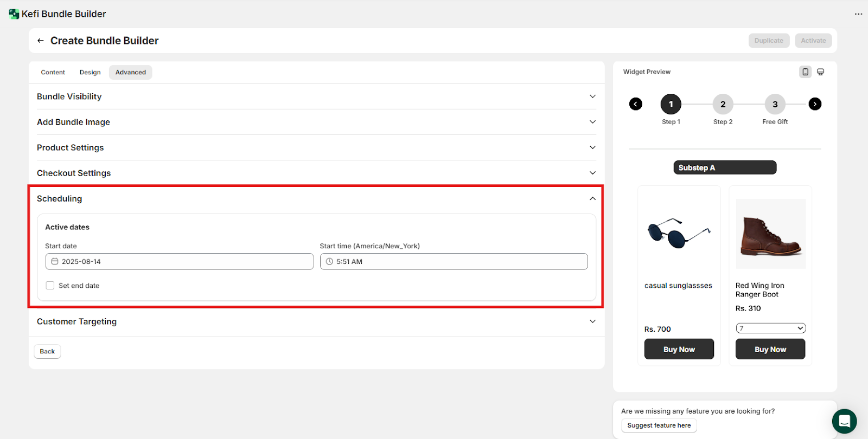Switch widget preview to desktop view
Screen dimensions: 868x439
821,72
